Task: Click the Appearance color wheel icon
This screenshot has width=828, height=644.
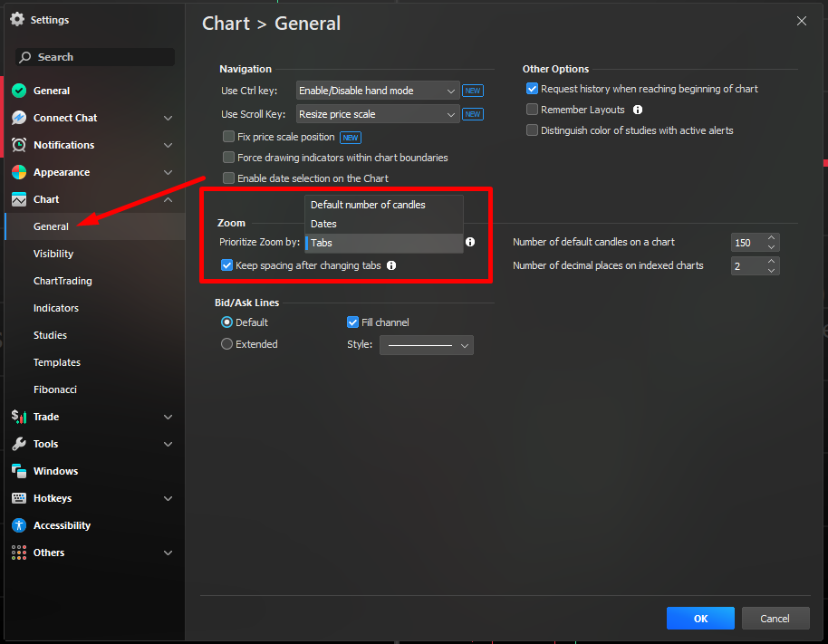Action: coord(19,172)
